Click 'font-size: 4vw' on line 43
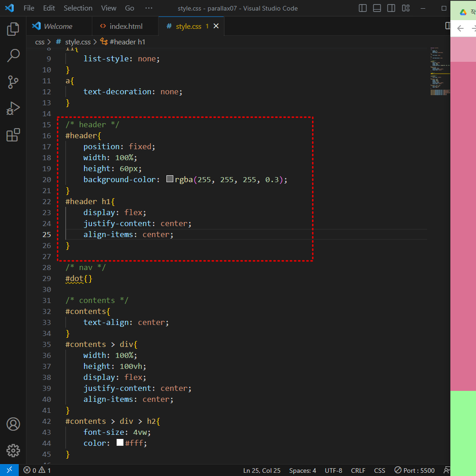 [x=115, y=432]
